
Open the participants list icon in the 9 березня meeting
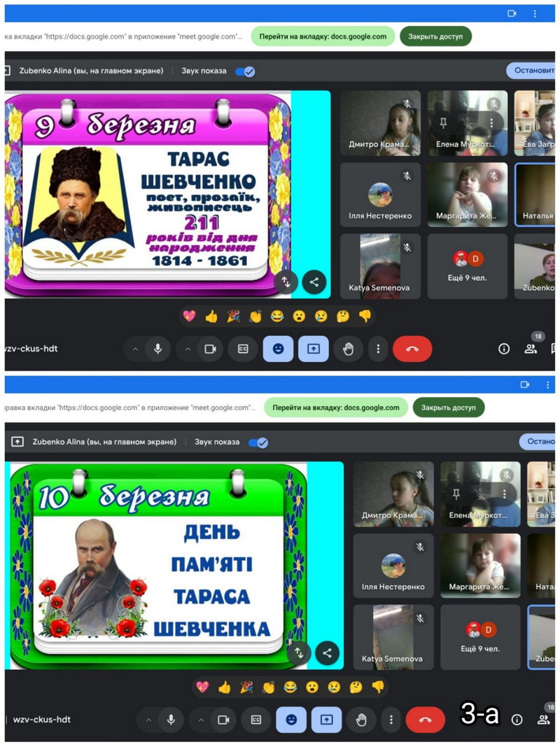(x=531, y=349)
